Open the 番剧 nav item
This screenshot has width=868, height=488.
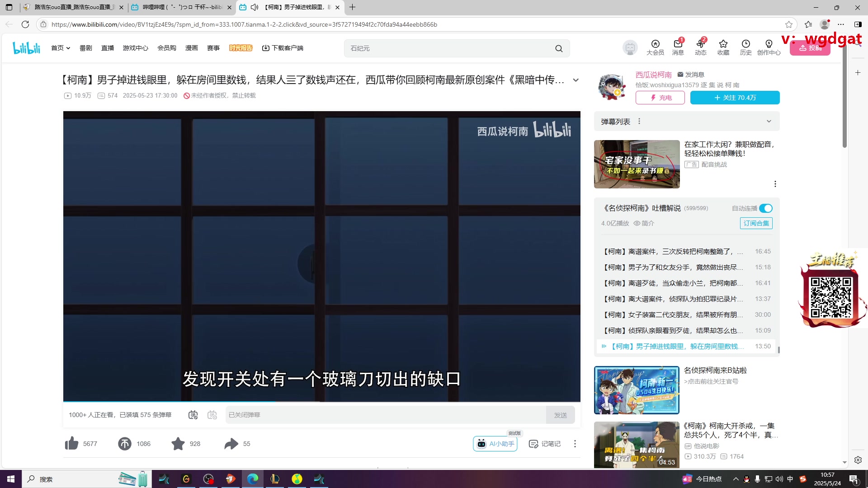click(x=85, y=48)
